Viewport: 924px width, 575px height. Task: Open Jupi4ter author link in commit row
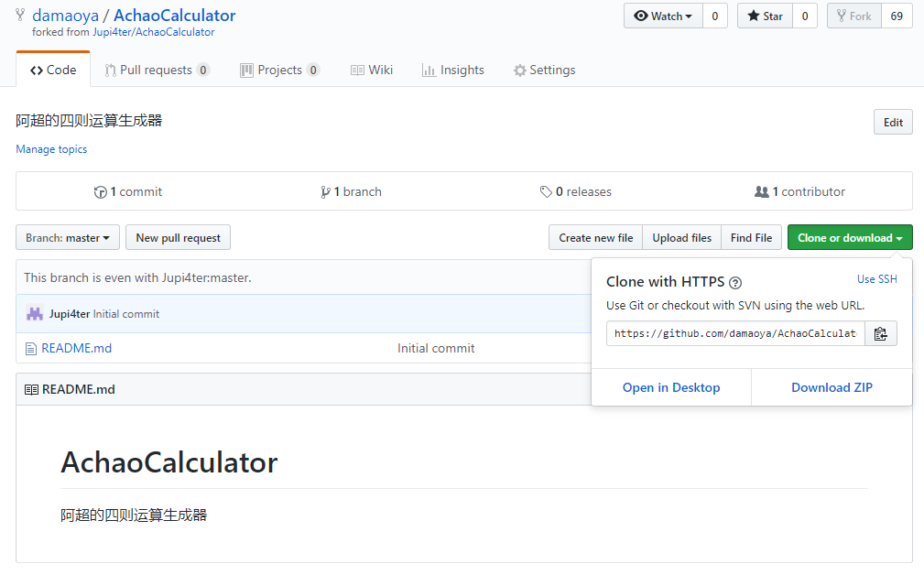70,314
